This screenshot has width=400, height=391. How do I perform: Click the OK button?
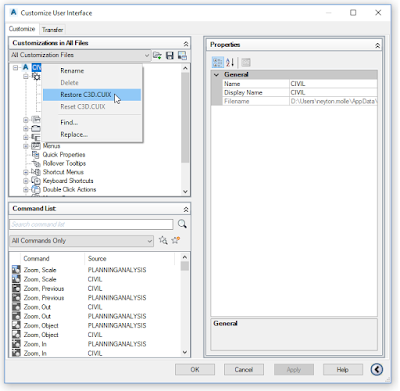tap(195, 369)
